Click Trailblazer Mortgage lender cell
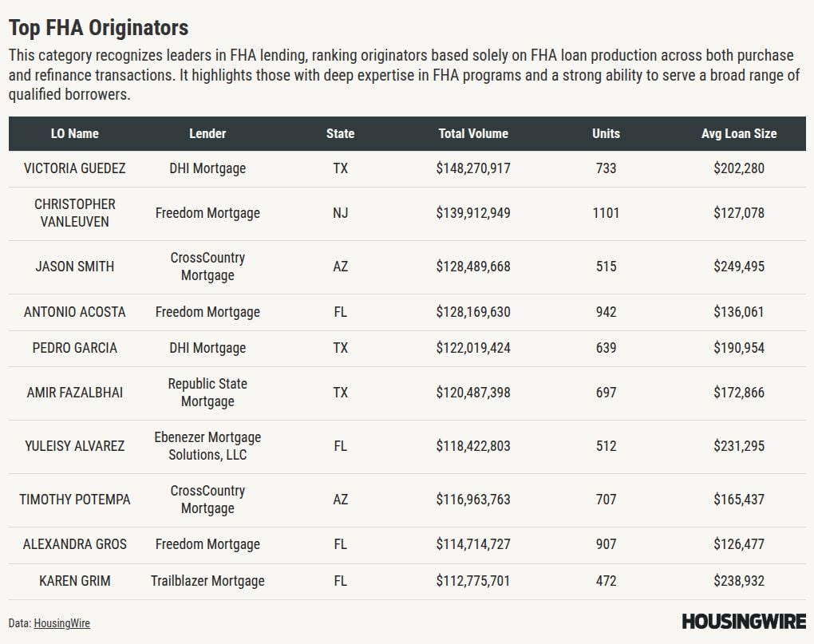This screenshot has height=644, width=814. 207,581
